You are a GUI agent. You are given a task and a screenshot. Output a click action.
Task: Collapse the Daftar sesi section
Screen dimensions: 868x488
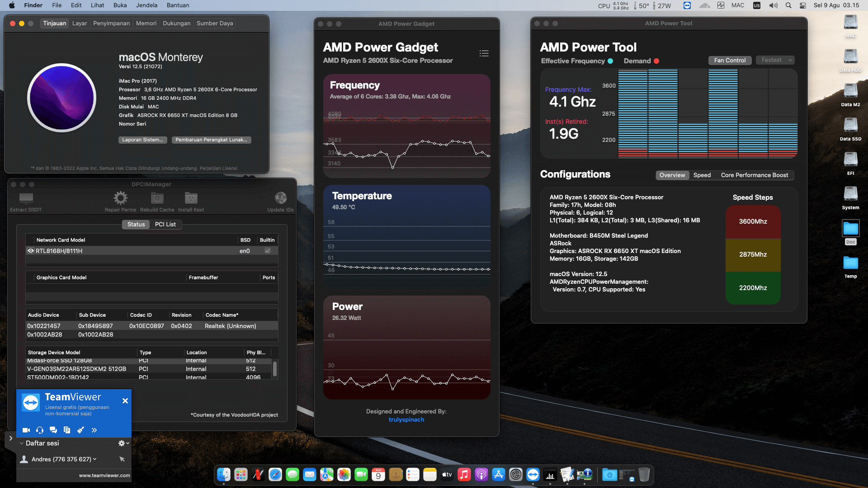(21, 443)
